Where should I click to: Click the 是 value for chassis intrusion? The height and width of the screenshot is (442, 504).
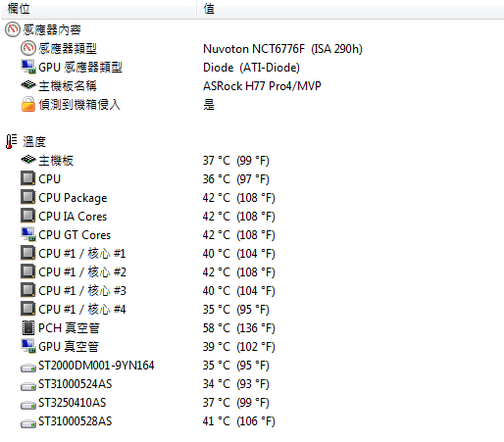click(209, 105)
